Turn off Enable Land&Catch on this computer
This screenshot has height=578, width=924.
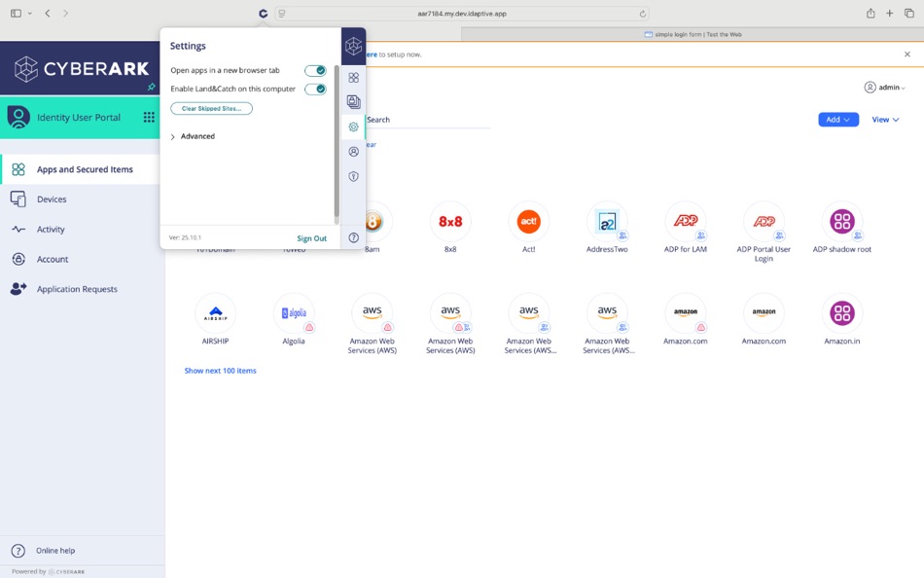click(x=316, y=89)
